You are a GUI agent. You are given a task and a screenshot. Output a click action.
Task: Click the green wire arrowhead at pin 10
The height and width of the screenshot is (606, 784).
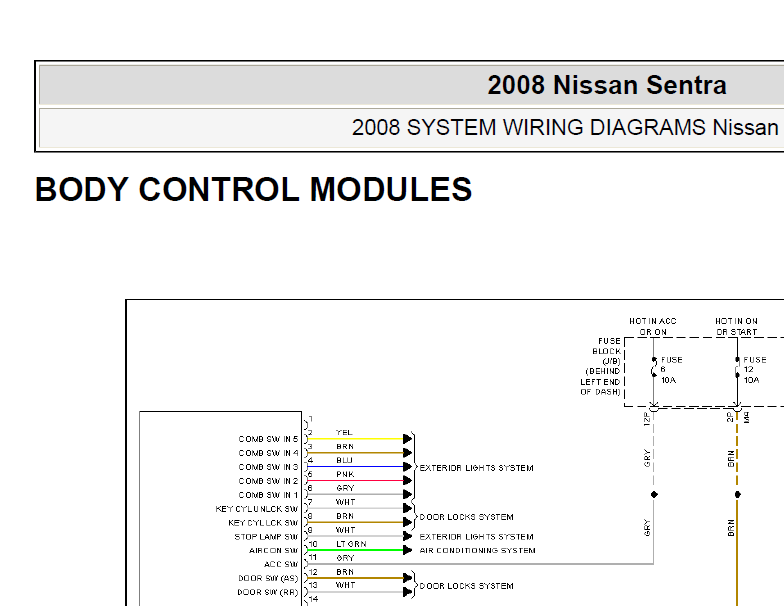coord(408,550)
